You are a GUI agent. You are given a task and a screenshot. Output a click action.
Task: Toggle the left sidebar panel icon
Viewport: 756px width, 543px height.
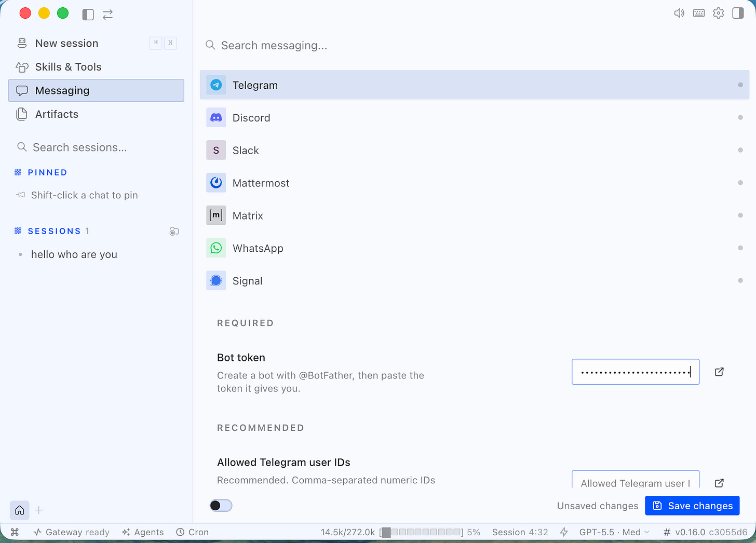pyautogui.click(x=88, y=15)
